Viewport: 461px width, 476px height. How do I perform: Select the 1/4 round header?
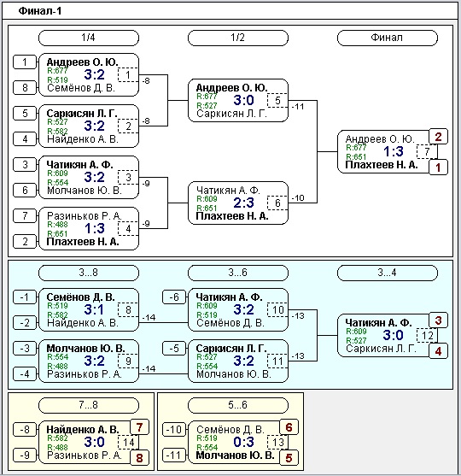click(x=89, y=38)
